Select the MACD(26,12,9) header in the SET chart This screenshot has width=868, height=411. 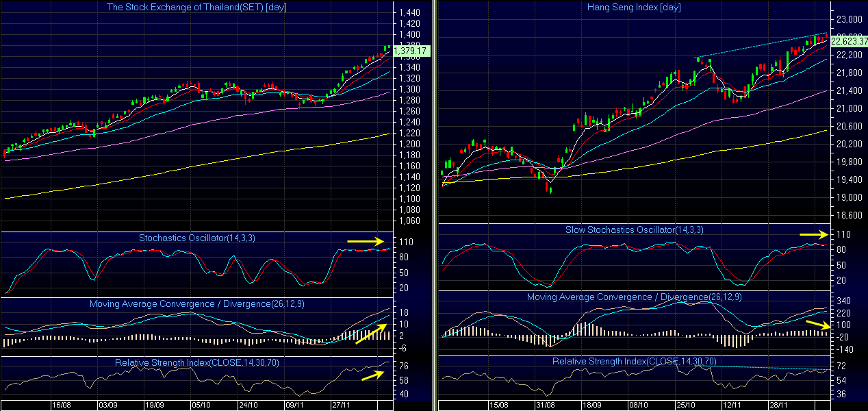click(x=197, y=303)
